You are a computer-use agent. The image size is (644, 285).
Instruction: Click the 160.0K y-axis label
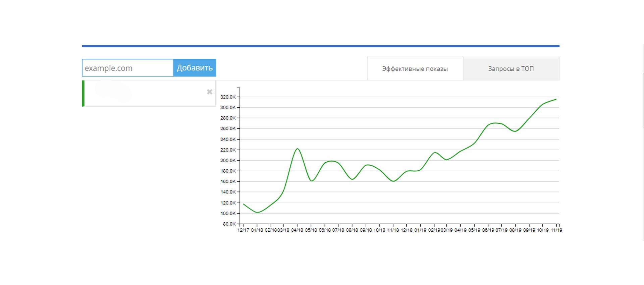pyautogui.click(x=228, y=182)
